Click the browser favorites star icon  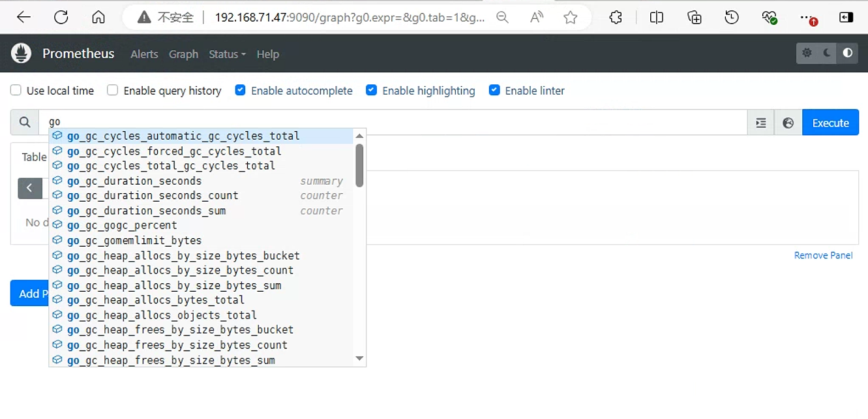click(571, 18)
